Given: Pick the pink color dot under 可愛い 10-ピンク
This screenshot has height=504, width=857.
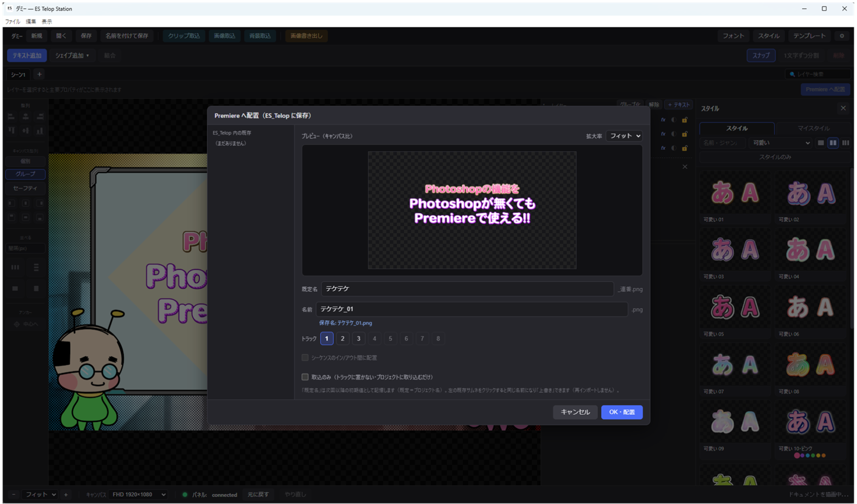Looking at the screenshot, I should tap(797, 456).
